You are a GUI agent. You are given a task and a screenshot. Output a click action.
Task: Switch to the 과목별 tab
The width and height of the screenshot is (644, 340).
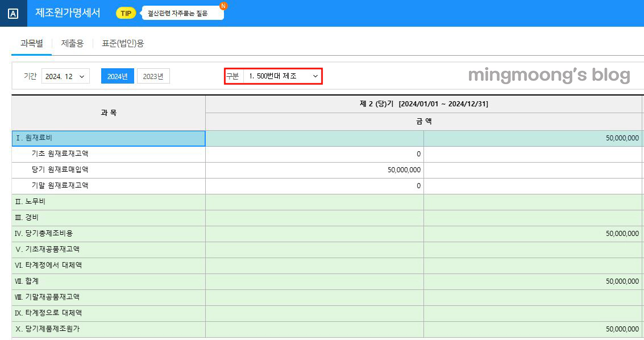coord(32,43)
